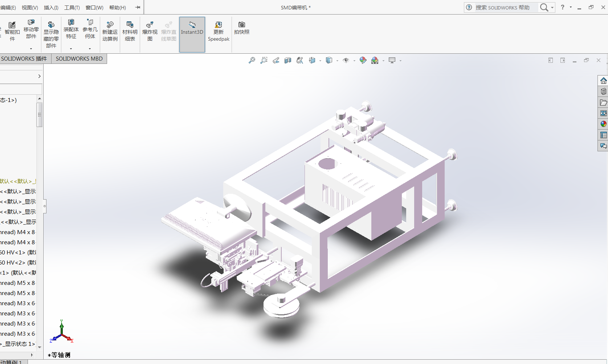The width and height of the screenshot is (608, 364).
Task: Pin the menu bar with the pushpin
Action: point(138,7)
